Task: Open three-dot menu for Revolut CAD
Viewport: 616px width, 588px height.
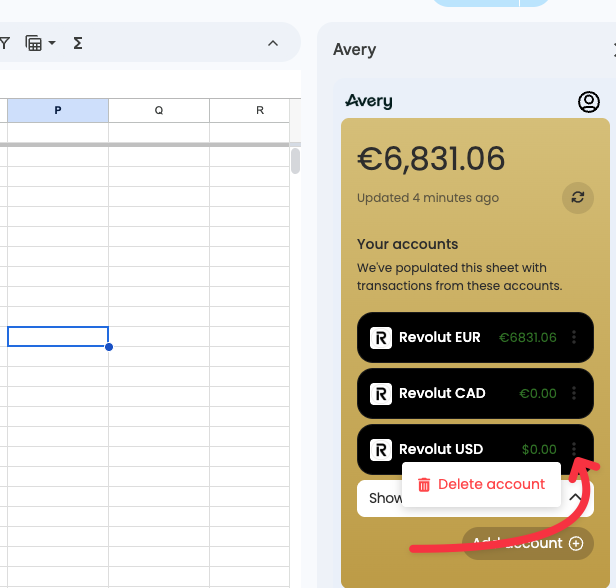Action: (x=574, y=394)
